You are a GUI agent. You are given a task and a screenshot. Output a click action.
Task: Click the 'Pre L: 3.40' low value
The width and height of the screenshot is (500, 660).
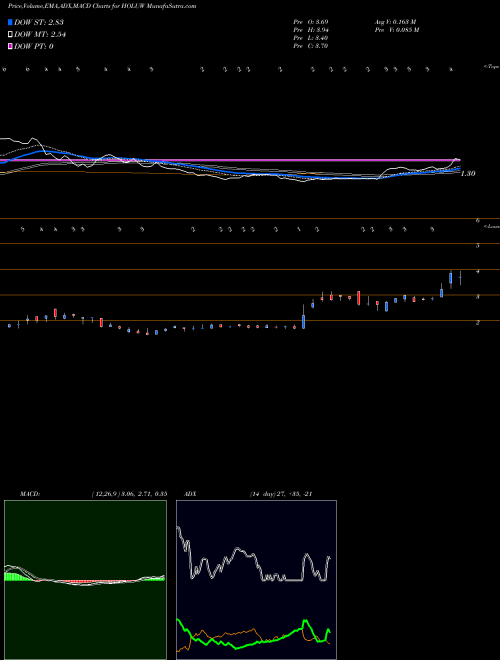[311, 38]
